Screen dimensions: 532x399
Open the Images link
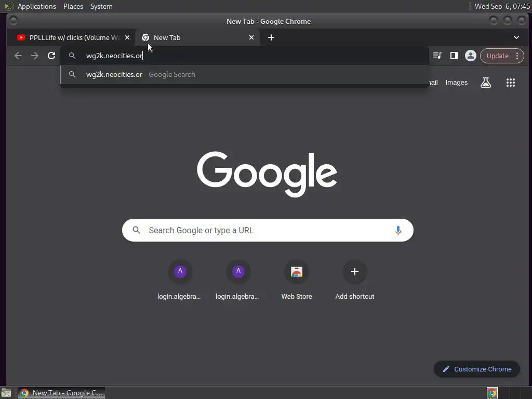pyautogui.click(x=456, y=83)
